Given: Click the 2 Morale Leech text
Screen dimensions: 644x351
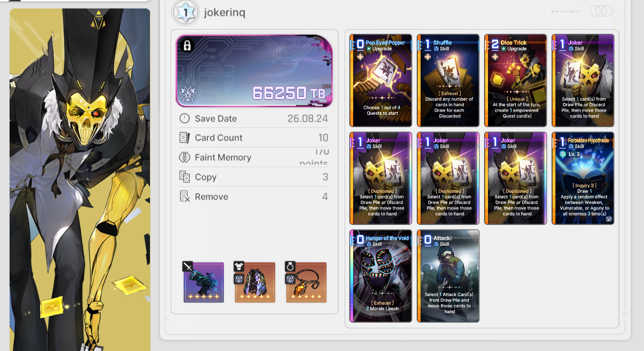Looking at the screenshot, I should (x=382, y=309).
